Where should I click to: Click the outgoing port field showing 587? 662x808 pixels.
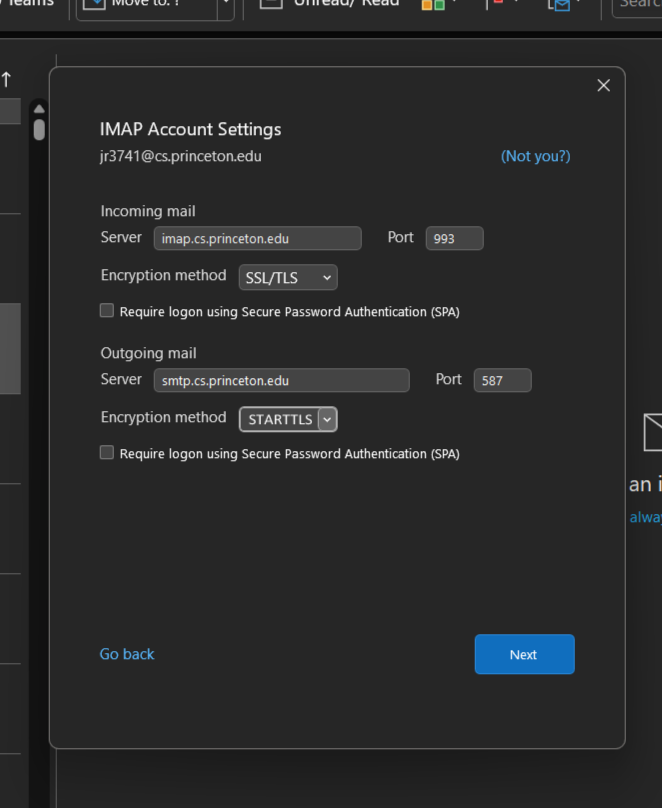[502, 380]
